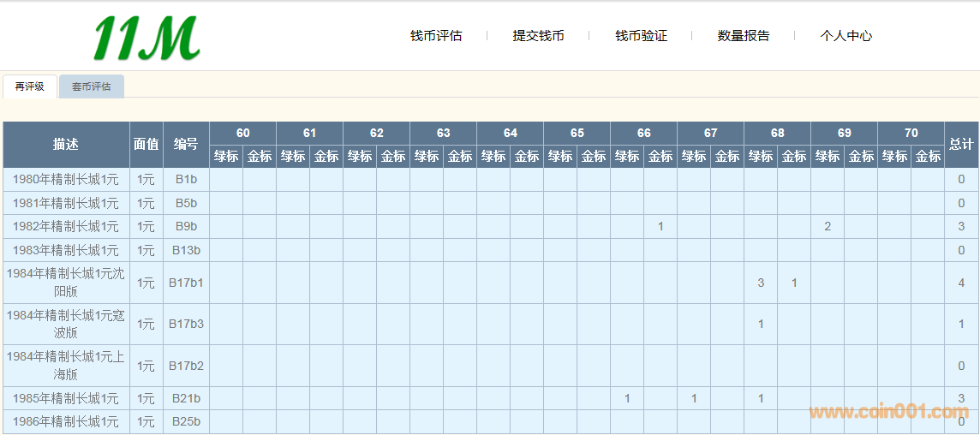Click the 1980年精制长城1元 row description
This screenshot has width=980, height=435.
(66, 180)
